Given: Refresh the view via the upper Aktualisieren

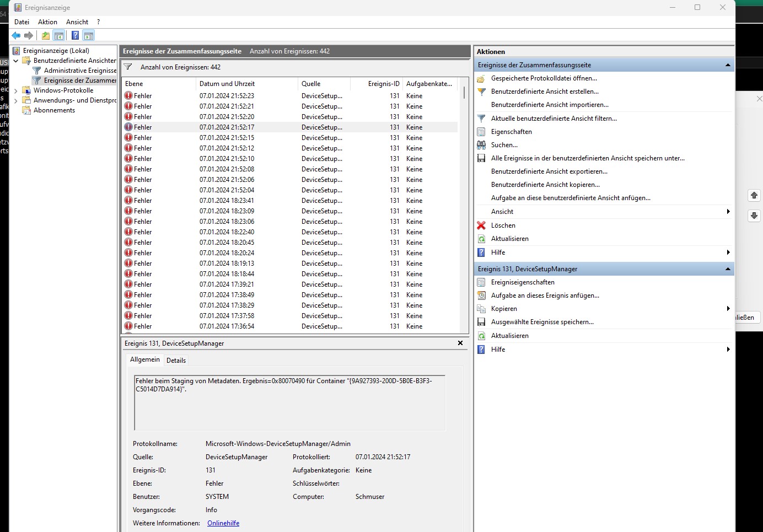Looking at the screenshot, I should coord(510,239).
